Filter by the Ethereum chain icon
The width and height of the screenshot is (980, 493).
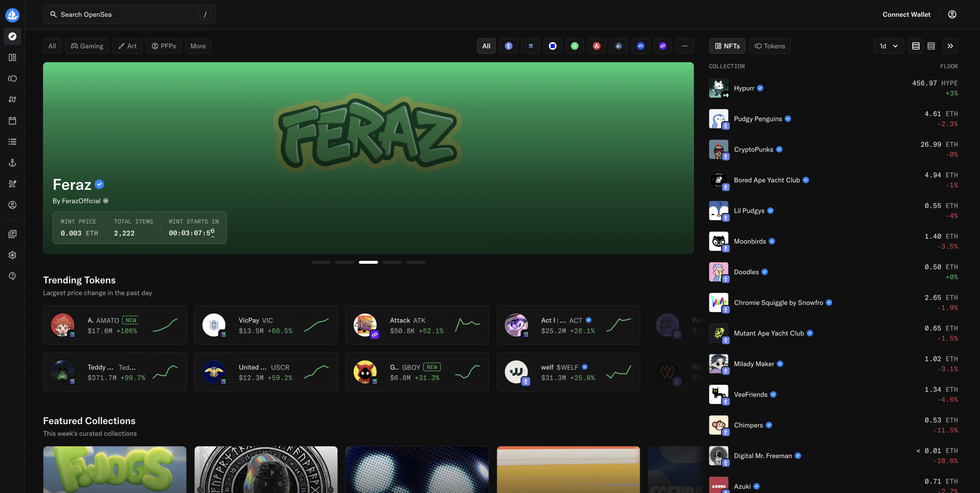(x=508, y=46)
